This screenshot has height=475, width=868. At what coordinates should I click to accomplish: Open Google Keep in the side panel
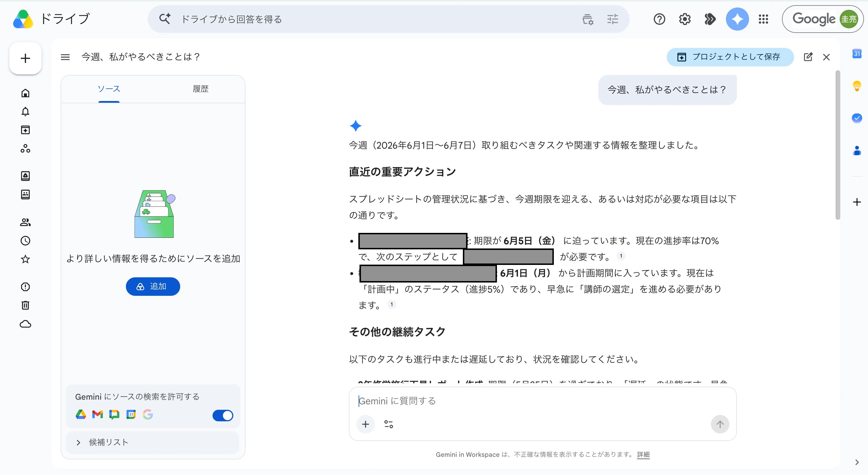pos(857,86)
